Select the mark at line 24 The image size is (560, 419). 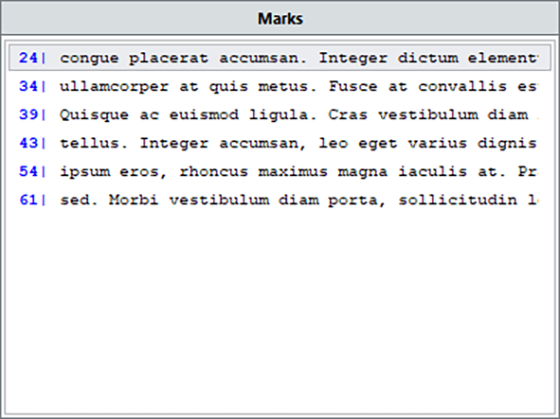pyautogui.click(x=280, y=58)
